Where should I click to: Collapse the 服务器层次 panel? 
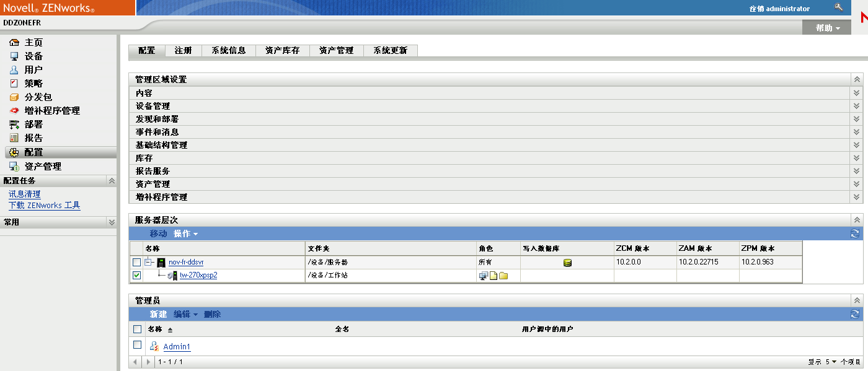point(857,220)
